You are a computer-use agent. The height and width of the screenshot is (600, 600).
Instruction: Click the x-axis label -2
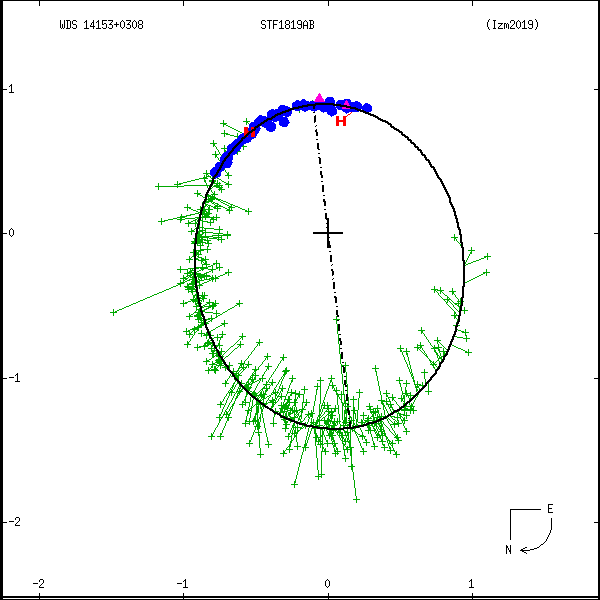[38, 583]
